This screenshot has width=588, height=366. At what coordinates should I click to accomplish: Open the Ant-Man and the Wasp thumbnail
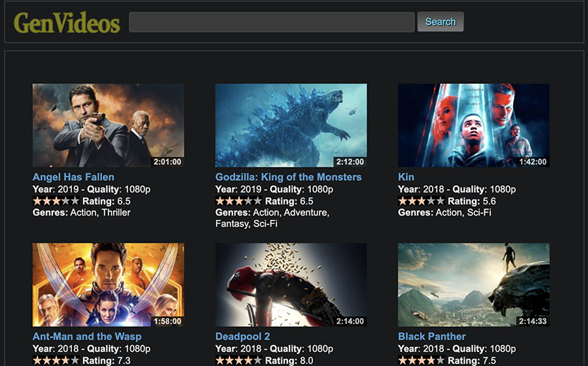(x=108, y=284)
